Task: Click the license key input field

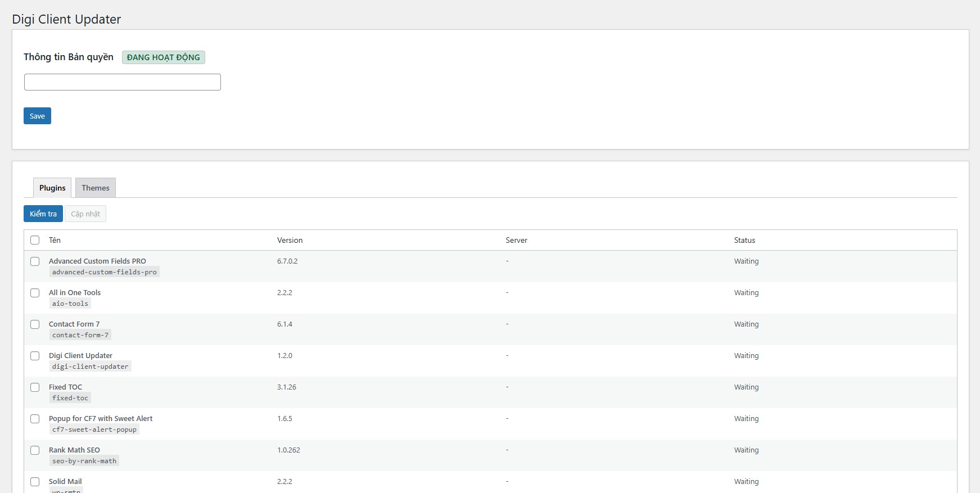Action: click(x=122, y=82)
